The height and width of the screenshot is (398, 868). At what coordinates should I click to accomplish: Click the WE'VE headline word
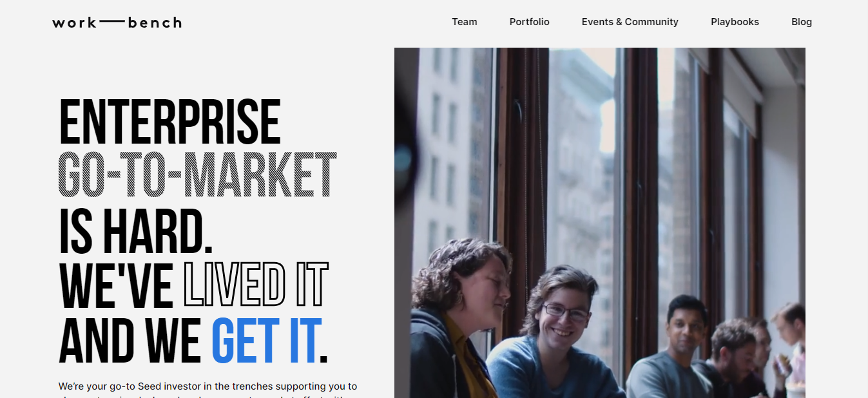pyautogui.click(x=117, y=285)
